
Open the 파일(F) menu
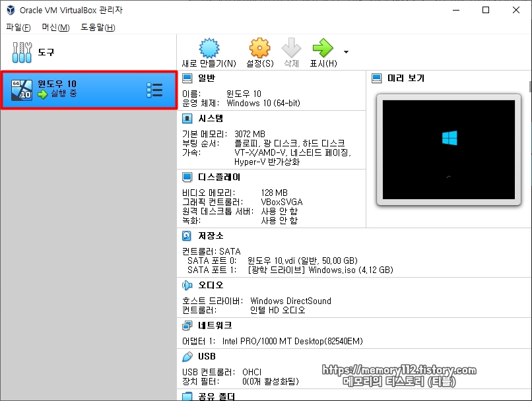pos(18,27)
